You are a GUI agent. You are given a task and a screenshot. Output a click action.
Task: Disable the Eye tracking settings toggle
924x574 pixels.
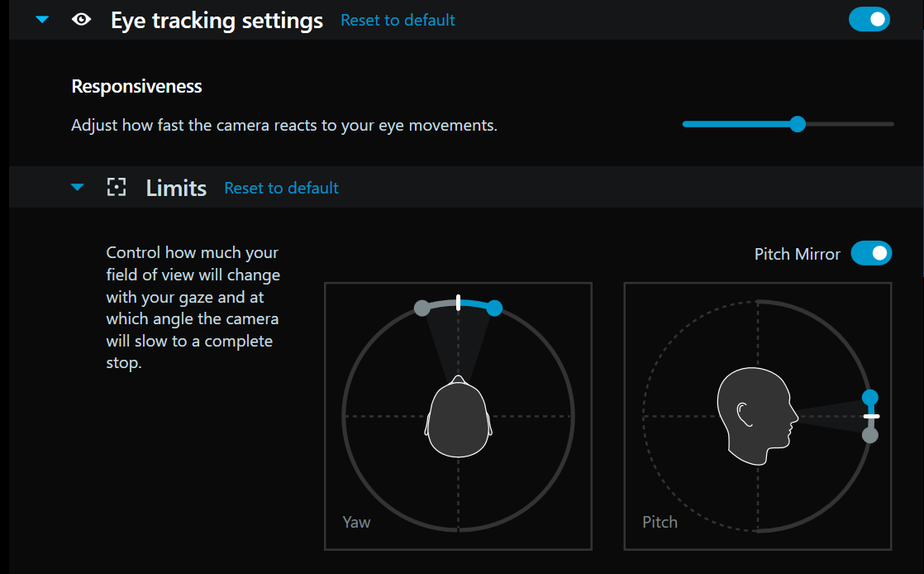[869, 19]
